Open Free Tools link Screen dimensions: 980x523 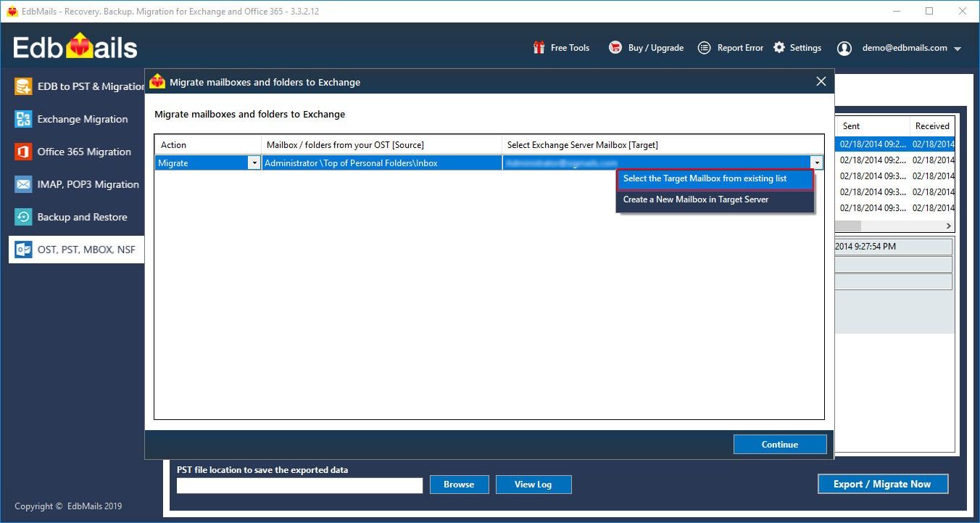[x=570, y=48]
